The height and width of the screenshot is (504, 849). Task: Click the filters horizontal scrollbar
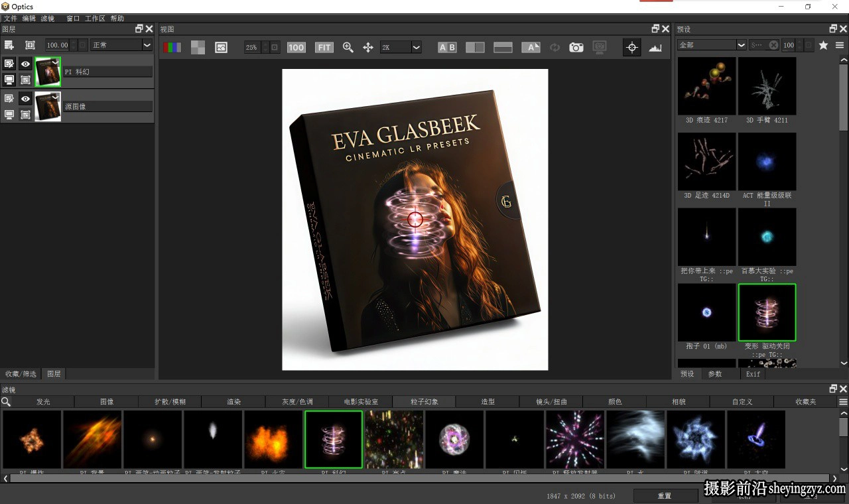click(419, 478)
